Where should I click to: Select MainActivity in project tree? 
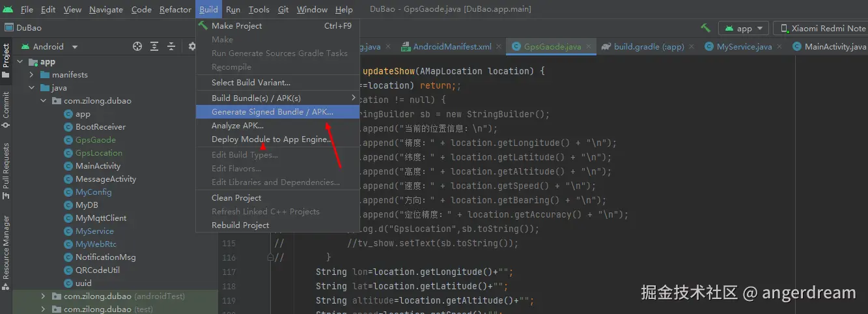[98, 166]
